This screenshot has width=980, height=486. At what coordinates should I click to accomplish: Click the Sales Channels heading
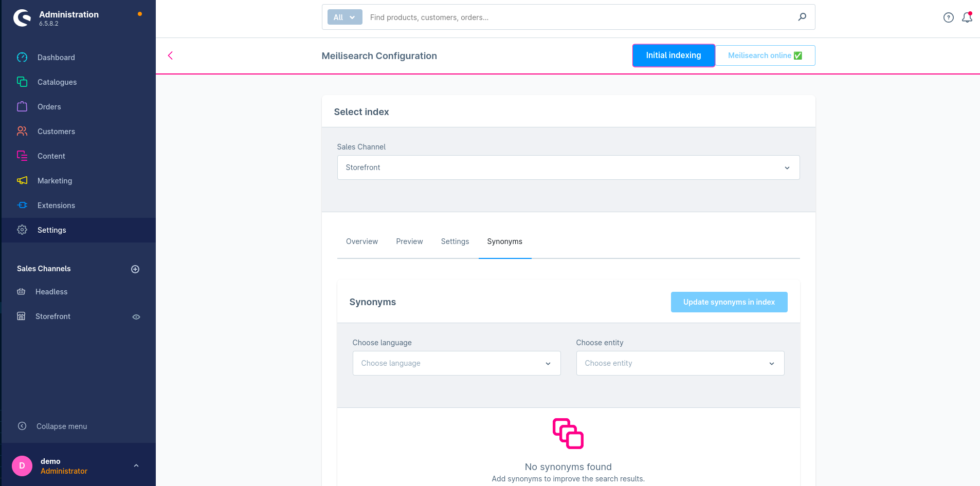click(44, 269)
